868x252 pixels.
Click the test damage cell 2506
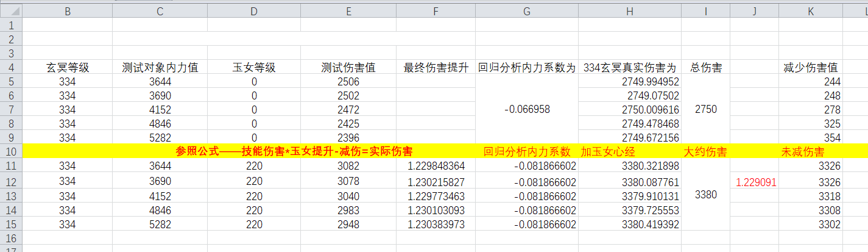point(348,82)
